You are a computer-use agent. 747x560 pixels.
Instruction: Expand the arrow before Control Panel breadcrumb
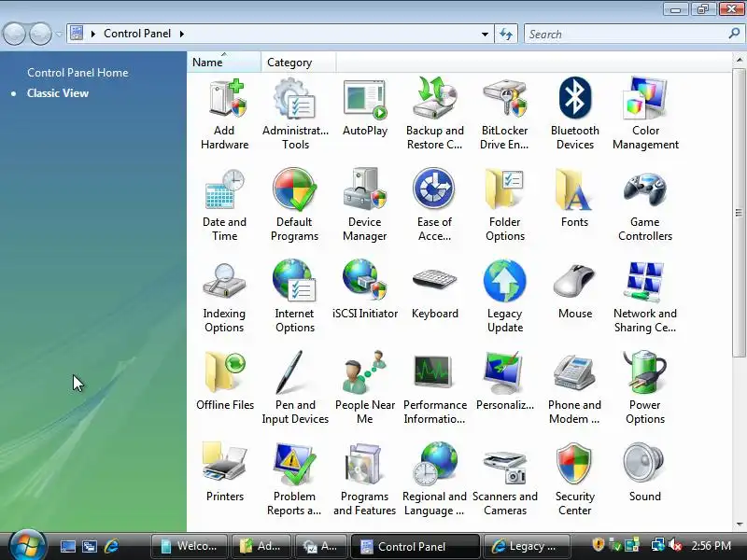click(92, 34)
